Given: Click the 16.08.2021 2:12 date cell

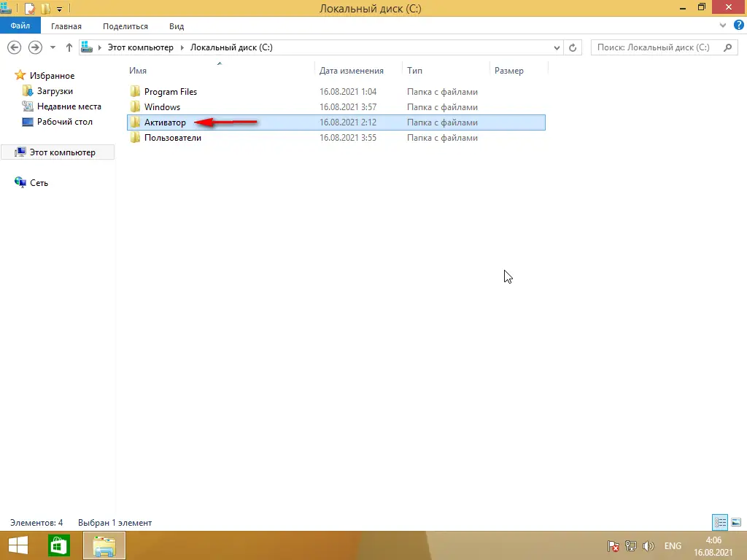Looking at the screenshot, I should point(348,122).
